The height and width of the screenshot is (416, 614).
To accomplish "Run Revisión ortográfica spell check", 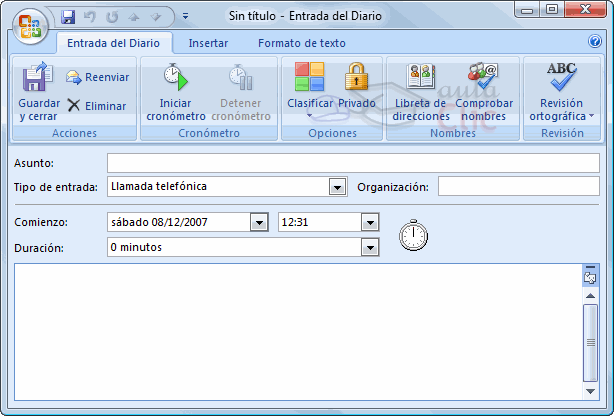I will click(x=561, y=90).
